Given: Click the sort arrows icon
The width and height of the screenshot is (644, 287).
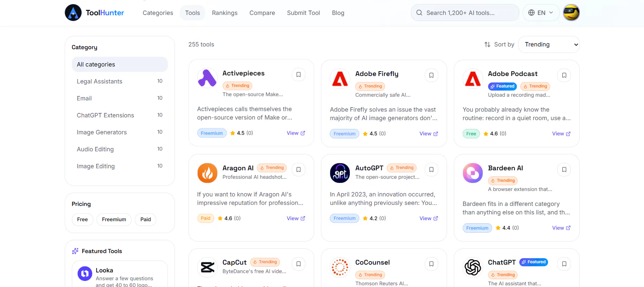Looking at the screenshot, I should click(487, 44).
